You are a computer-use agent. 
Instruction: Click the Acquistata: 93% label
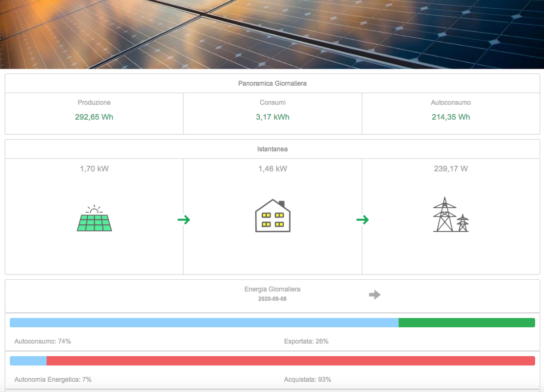point(307,380)
